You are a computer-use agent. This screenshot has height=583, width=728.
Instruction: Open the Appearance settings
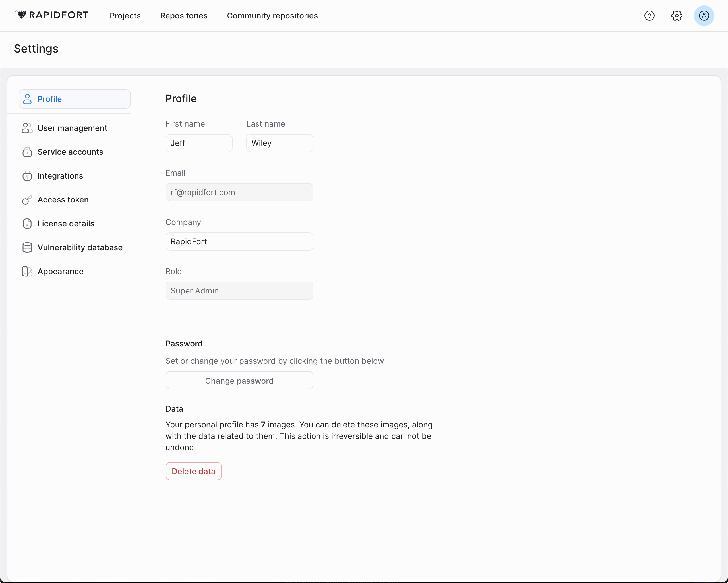pos(75,271)
